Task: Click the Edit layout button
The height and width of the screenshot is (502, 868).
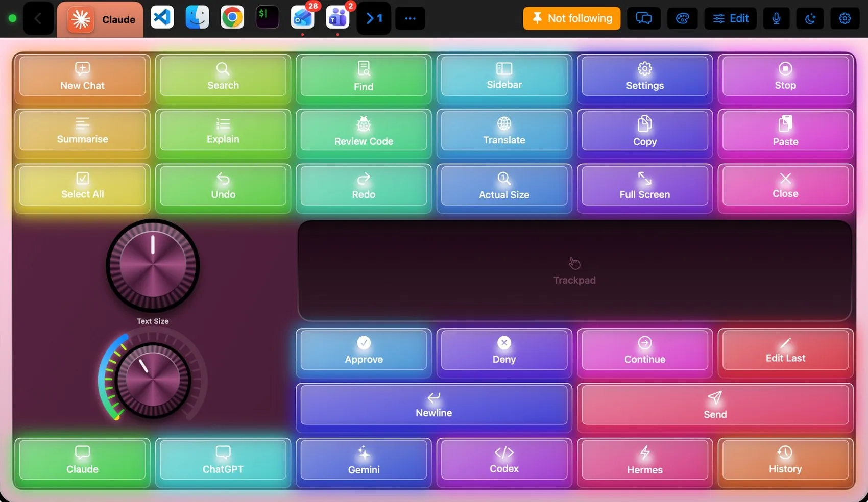Action: tap(731, 18)
